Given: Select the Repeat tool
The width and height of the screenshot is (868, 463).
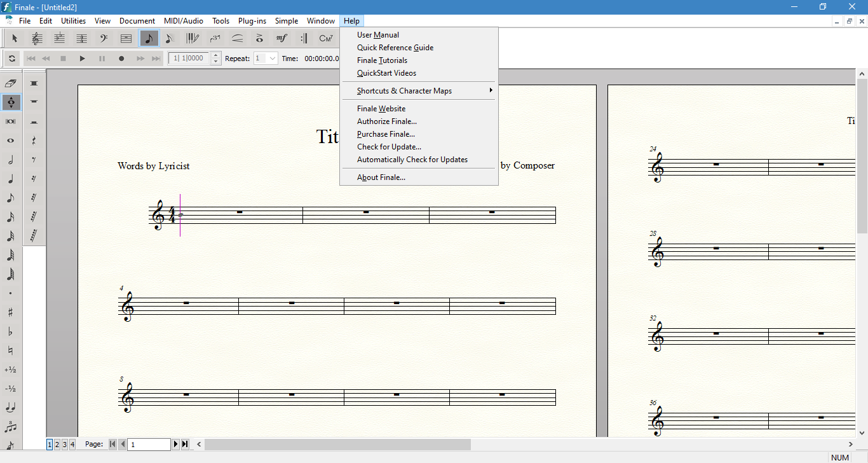Looking at the screenshot, I should coord(304,38).
